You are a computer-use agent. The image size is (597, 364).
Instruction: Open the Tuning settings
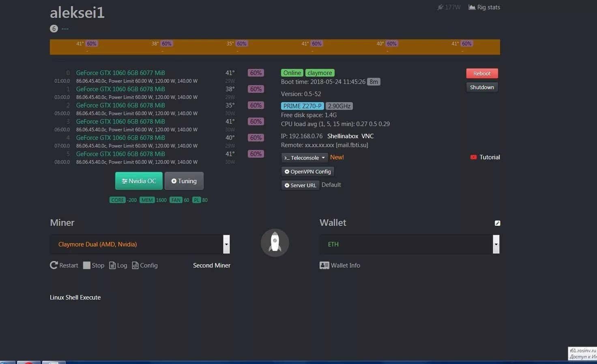[x=184, y=181]
